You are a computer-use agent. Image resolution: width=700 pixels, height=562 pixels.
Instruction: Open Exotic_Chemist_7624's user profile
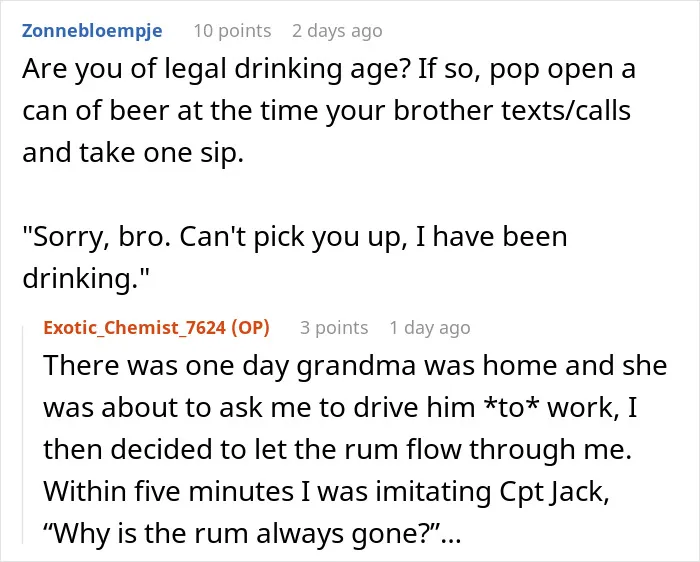[134, 328]
